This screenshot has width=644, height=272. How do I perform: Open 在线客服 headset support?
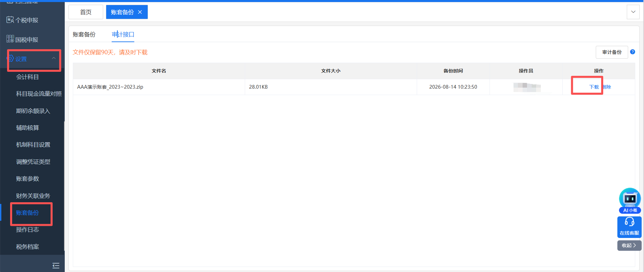[630, 227]
